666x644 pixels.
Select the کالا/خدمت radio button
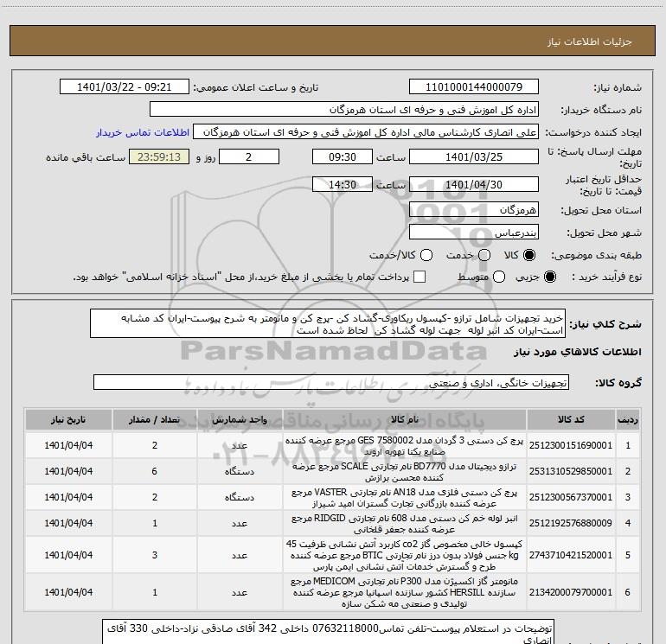pos(426,255)
